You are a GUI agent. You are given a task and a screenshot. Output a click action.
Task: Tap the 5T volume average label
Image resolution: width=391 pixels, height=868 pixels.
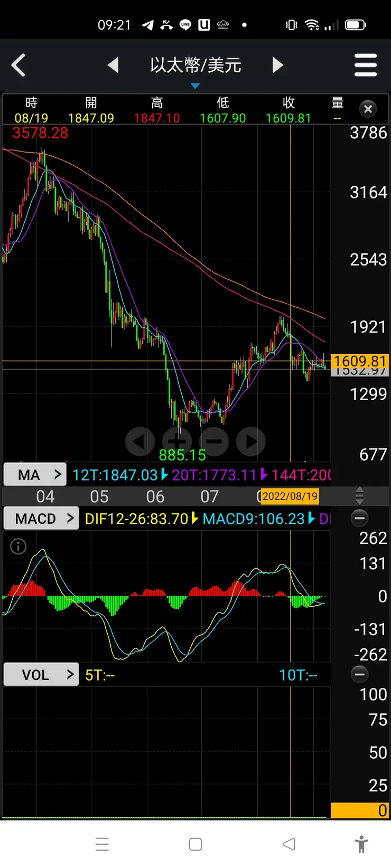pyautogui.click(x=100, y=675)
